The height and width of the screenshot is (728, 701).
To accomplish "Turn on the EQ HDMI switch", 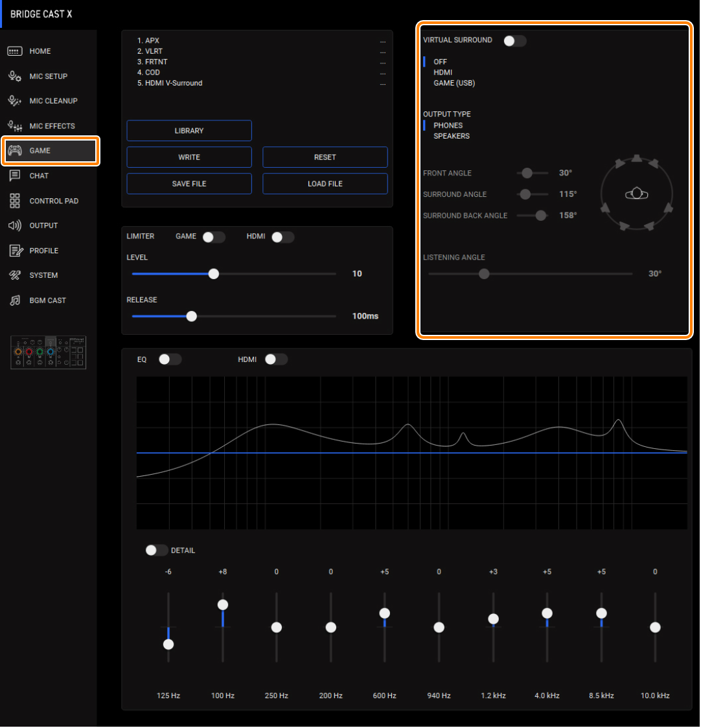I will pos(276,359).
